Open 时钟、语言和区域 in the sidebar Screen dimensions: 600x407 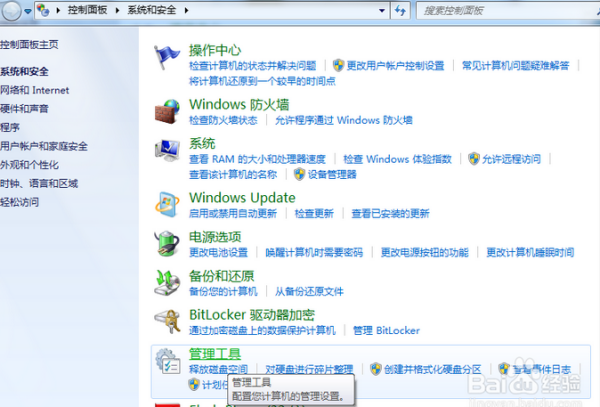39,184
